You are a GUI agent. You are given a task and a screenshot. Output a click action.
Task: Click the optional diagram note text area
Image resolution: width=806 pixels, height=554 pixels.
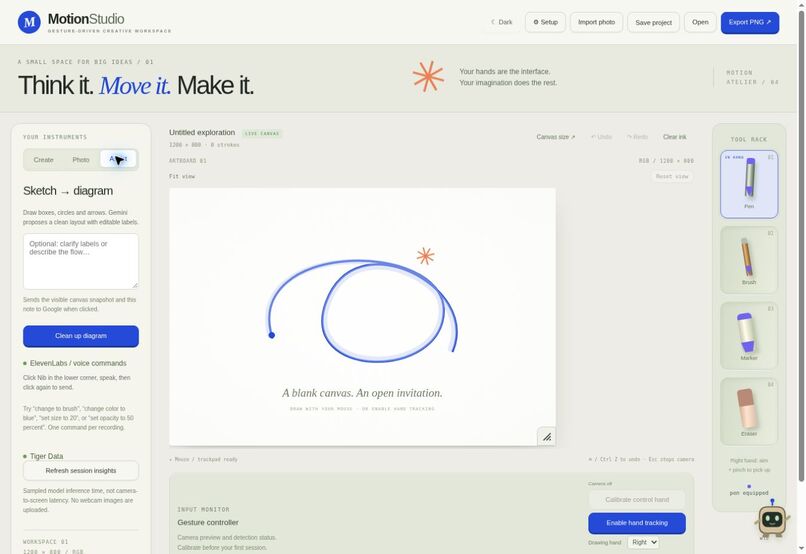pyautogui.click(x=81, y=261)
